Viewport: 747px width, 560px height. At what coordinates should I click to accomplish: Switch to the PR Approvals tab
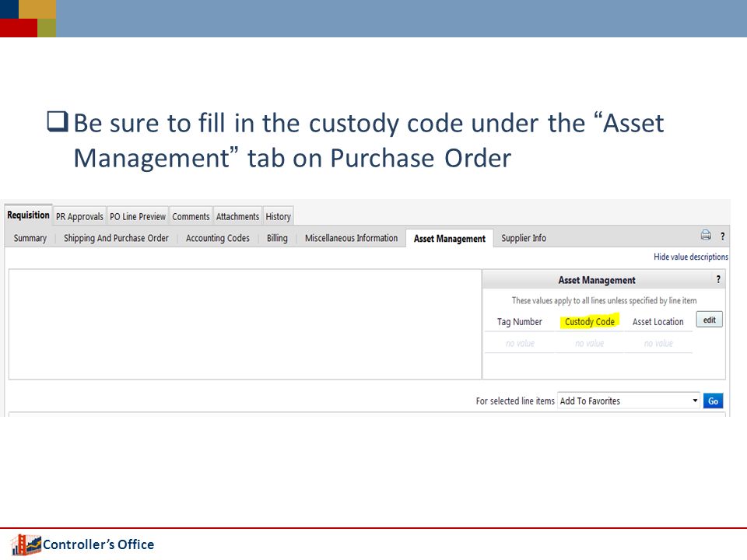[79, 216]
